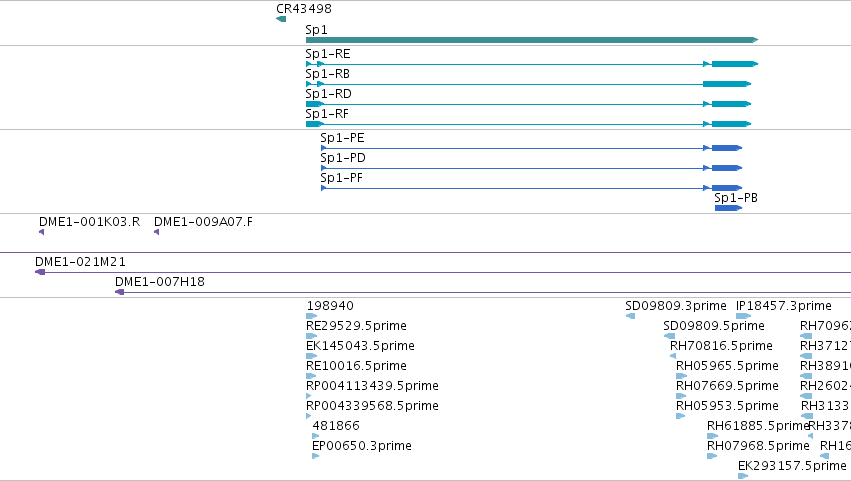This screenshot has width=851, height=481.
Task: Click the RH05965.5prime label
Action: tap(727, 366)
